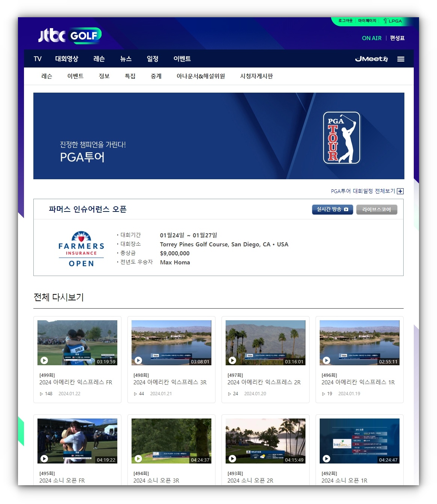
Task: Click the JMeet차 icon in navigation bar
Action: click(x=371, y=58)
